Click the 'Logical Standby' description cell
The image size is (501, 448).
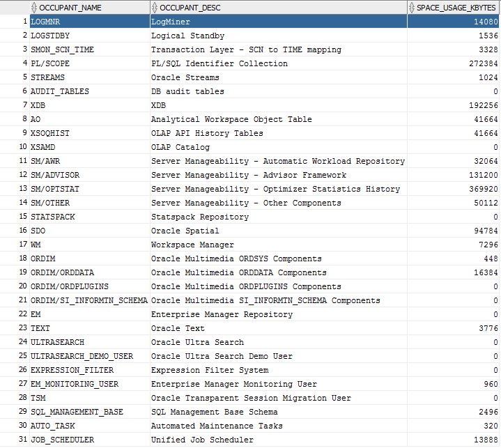[279, 36]
